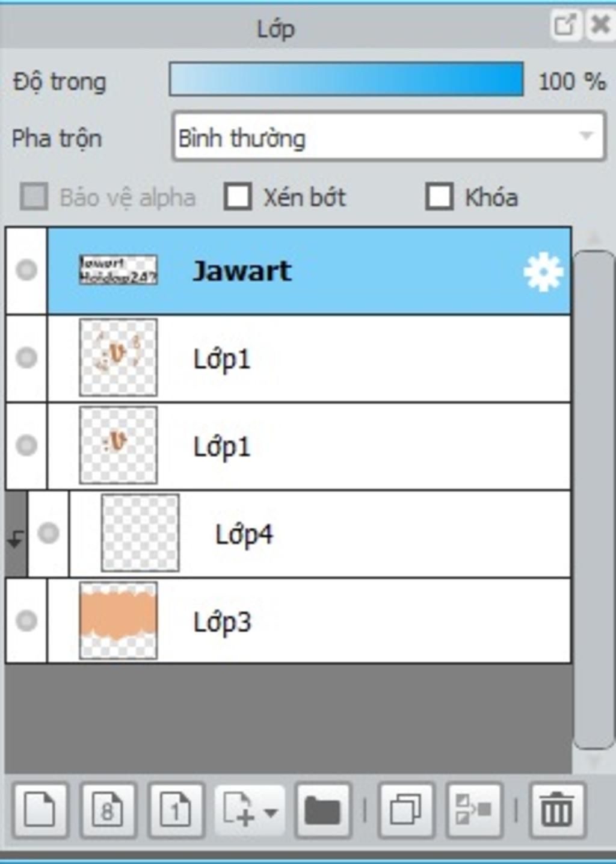This screenshot has width=616, height=864.
Task: Enable the Xén bớt checkbox
Action: coord(238,197)
